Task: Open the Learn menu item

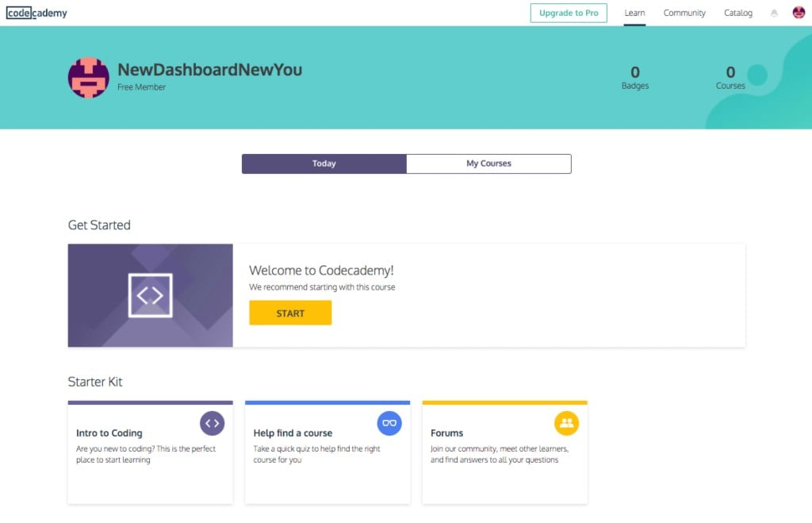Action: (634, 13)
